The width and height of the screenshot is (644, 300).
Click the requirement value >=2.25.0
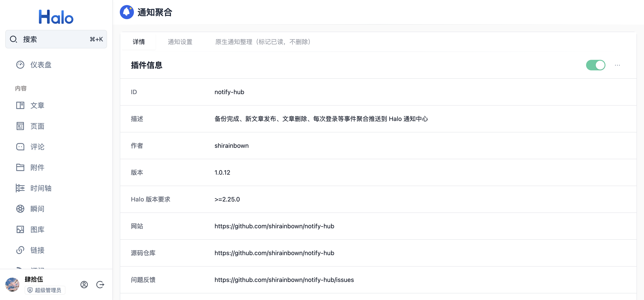tap(227, 199)
